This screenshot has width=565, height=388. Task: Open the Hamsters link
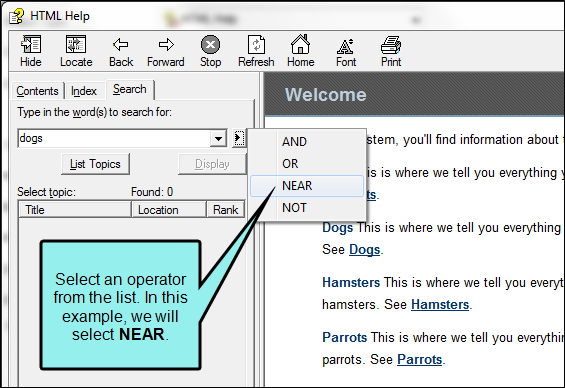click(440, 305)
